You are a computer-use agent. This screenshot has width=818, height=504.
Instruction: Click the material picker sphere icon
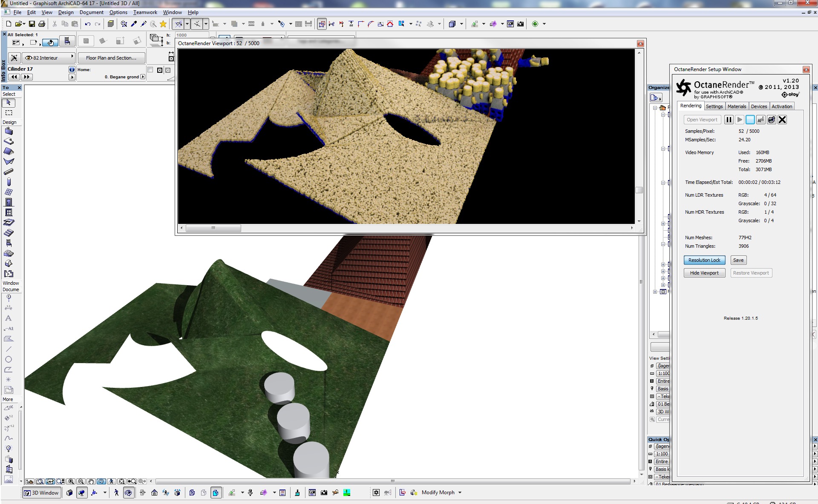tap(772, 120)
